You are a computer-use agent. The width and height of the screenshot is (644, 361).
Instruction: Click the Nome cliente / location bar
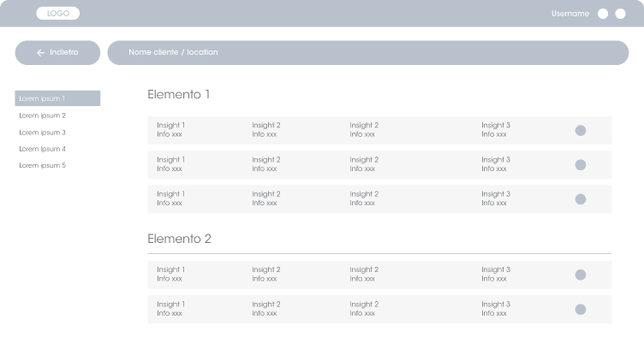[x=367, y=53]
